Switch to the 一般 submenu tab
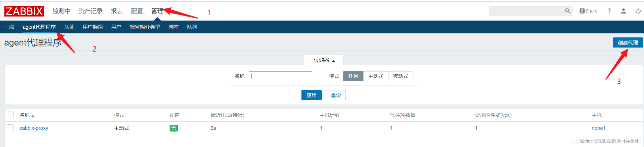The height and width of the screenshot is (147, 644). pyautogui.click(x=9, y=27)
